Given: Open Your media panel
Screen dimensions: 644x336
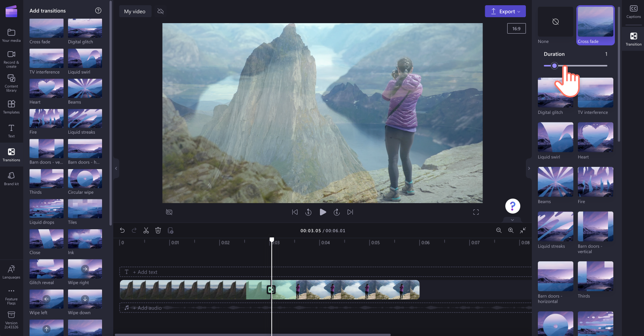Looking at the screenshot, I should [11, 35].
